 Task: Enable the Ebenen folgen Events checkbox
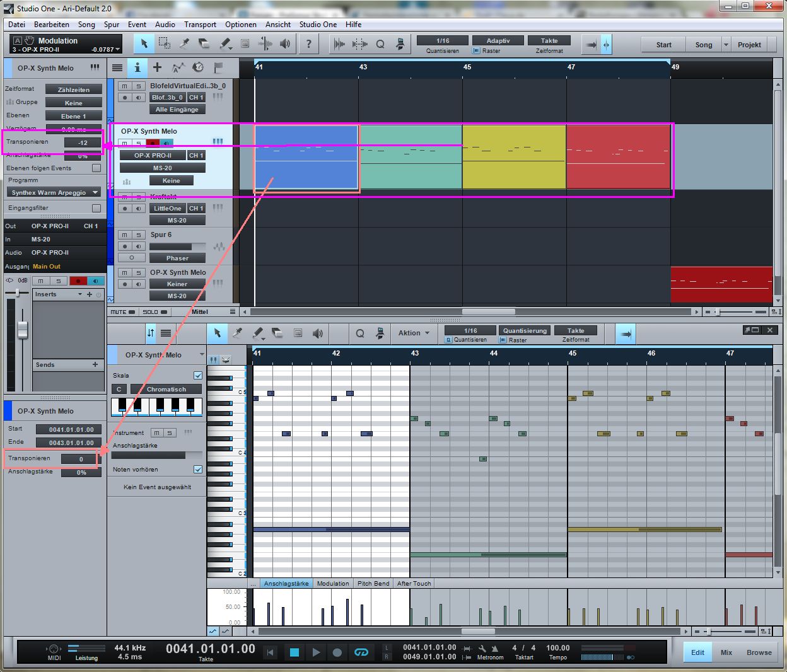96,168
